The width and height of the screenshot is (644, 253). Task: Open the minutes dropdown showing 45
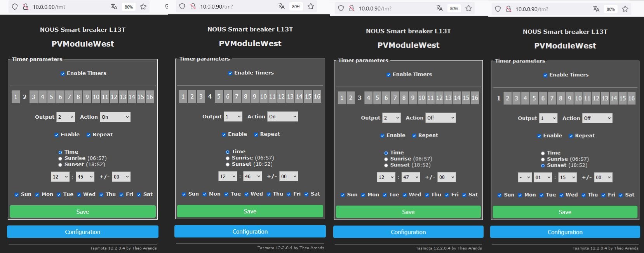(85, 177)
